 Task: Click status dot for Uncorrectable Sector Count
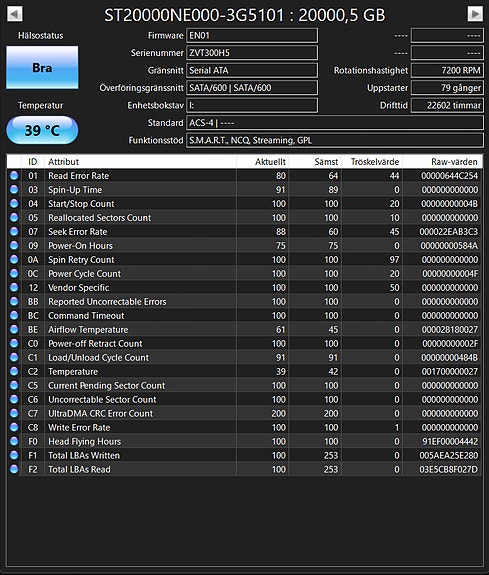14,399
